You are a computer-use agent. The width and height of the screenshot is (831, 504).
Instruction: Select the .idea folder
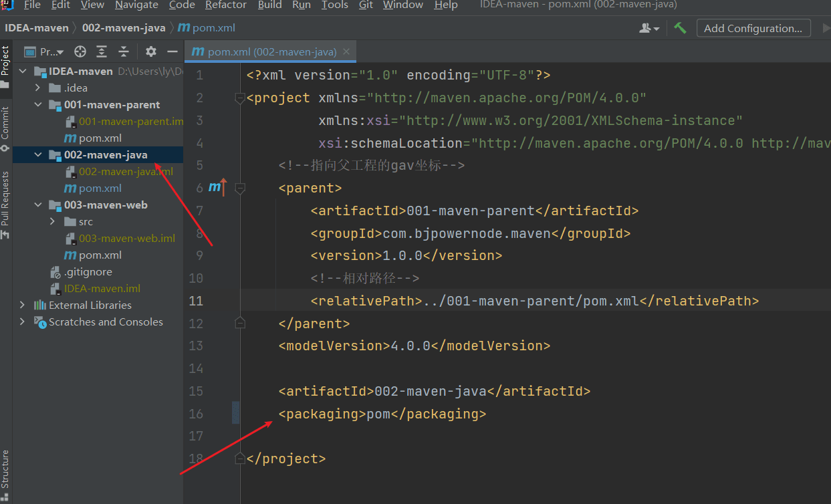click(68, 88)
